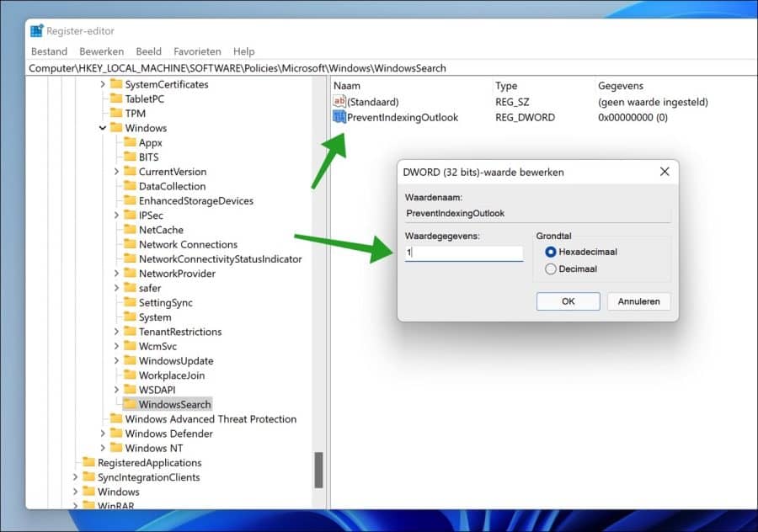Select the CurrentVersion tree label
Image resolution: width=758 pixels, height=532 pixels.
pyautogui.click(x=173, y=172)
